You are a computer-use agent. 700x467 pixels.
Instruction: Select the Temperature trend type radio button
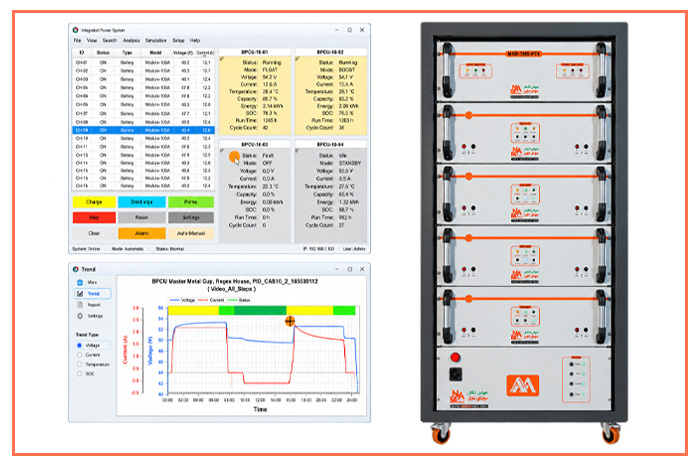(79, 364)
